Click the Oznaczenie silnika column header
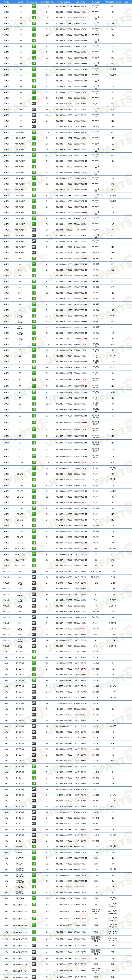Image resolution: width=132 pixels, height=980 pixels. pyautogui.click(x=113, y=2)
